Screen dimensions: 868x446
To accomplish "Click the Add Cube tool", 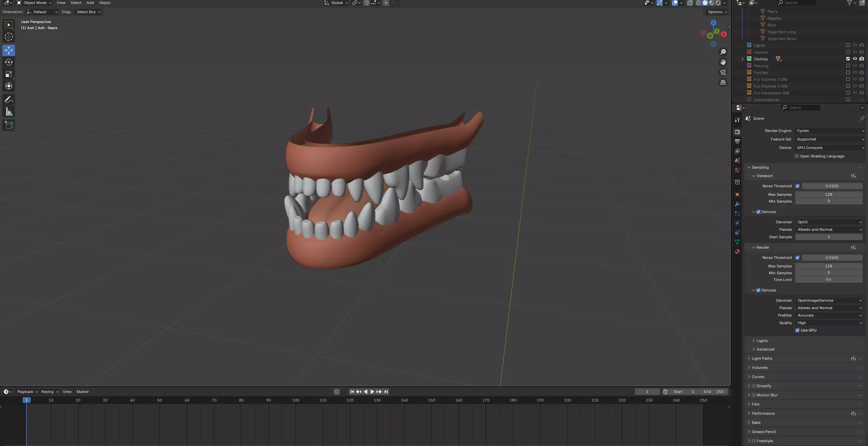I will coord(9,125).
